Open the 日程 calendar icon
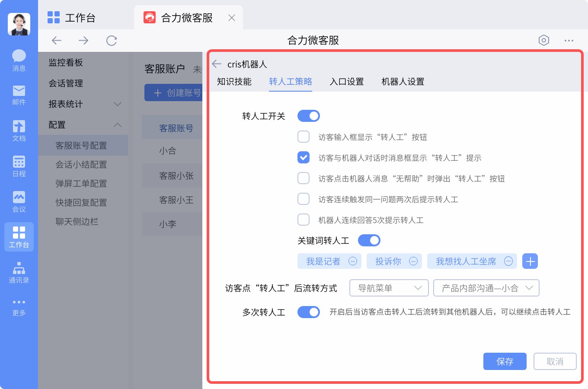The image size is (588, 389). coord(19,166)
